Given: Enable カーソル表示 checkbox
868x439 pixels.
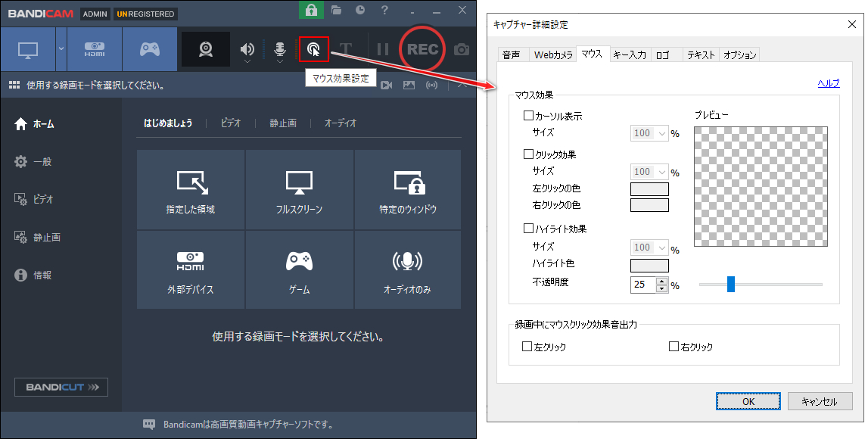Looking at the screenshot, I should pos(528,116).
